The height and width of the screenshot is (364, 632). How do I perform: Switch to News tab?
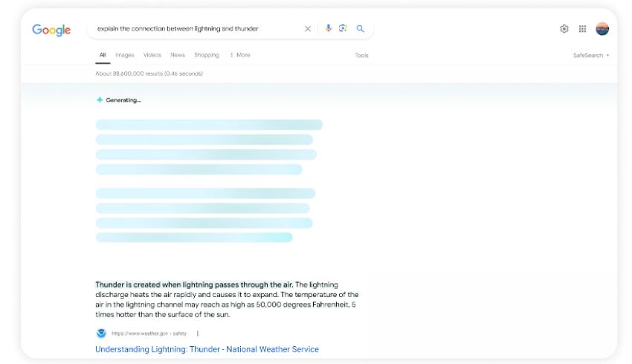click(x=178, y=55)
